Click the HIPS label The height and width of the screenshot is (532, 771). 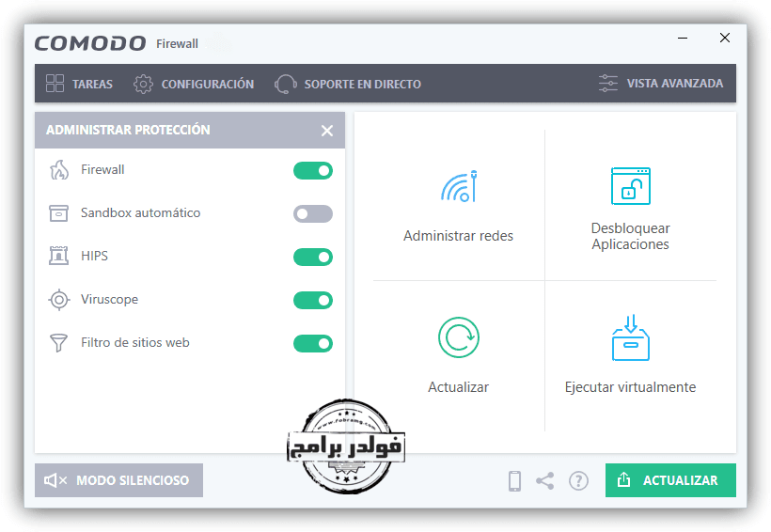coord(94,257)
